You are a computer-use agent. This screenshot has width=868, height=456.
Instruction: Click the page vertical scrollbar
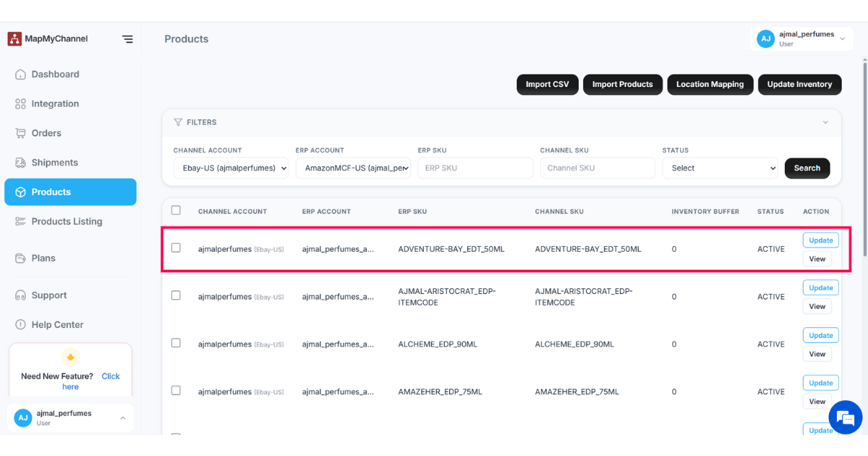tap(865, 159)
